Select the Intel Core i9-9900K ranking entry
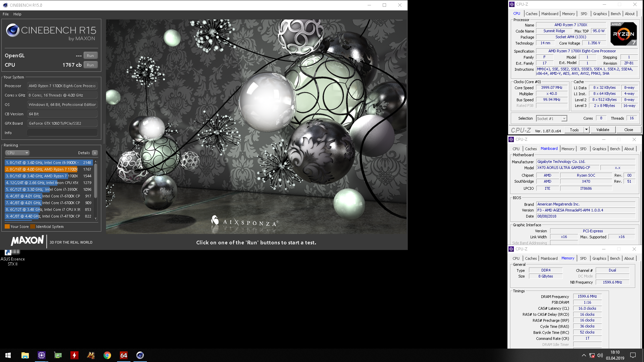 point(49,163)
